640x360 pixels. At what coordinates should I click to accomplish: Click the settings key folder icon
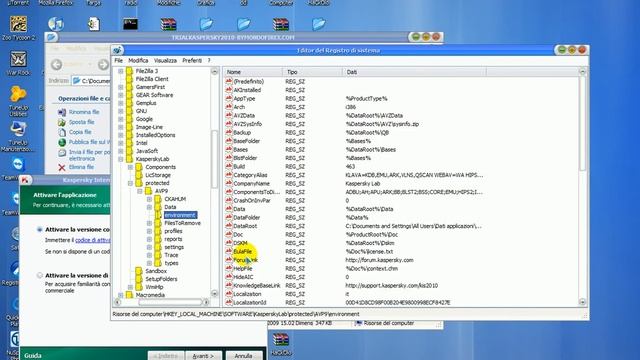[158, 247]
